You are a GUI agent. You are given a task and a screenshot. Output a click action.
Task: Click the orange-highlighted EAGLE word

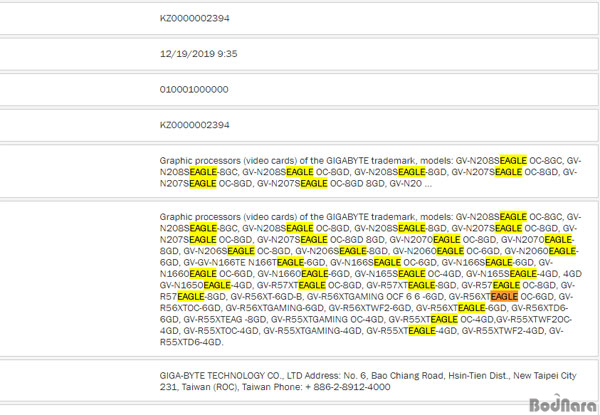[504, 297]
